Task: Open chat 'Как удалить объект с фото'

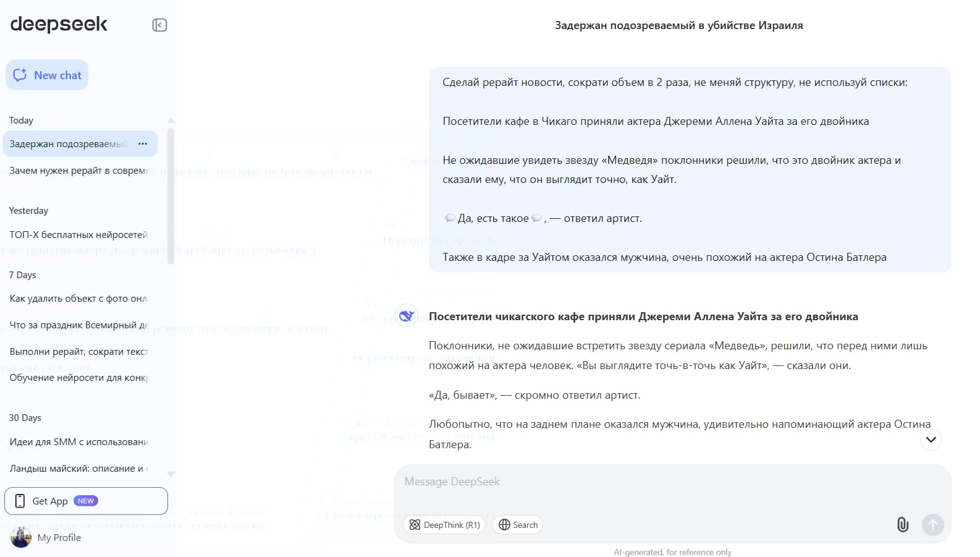Action: (x=79, y=299)
